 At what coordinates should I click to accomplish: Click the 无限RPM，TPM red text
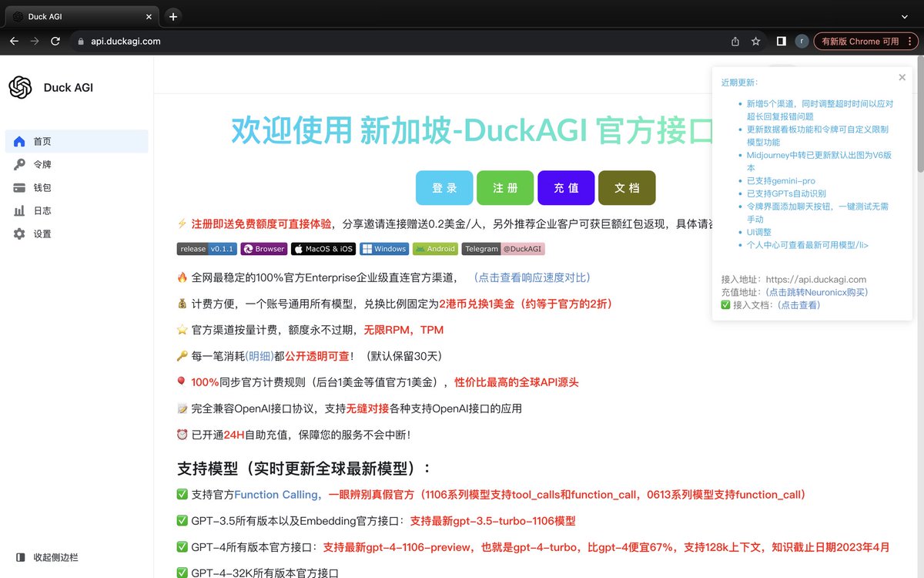coord(403,330)
